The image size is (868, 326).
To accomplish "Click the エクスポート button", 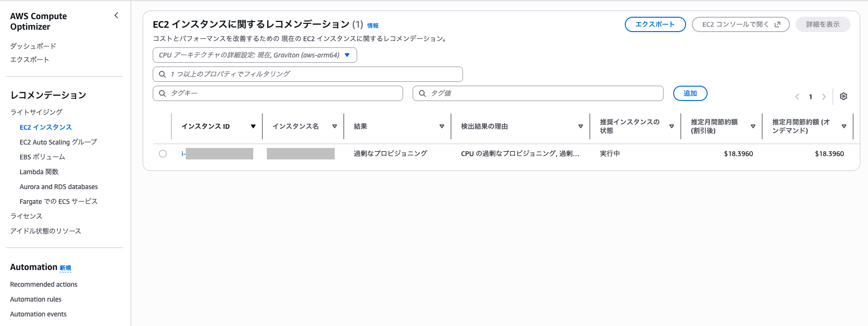I will point(655,24).
